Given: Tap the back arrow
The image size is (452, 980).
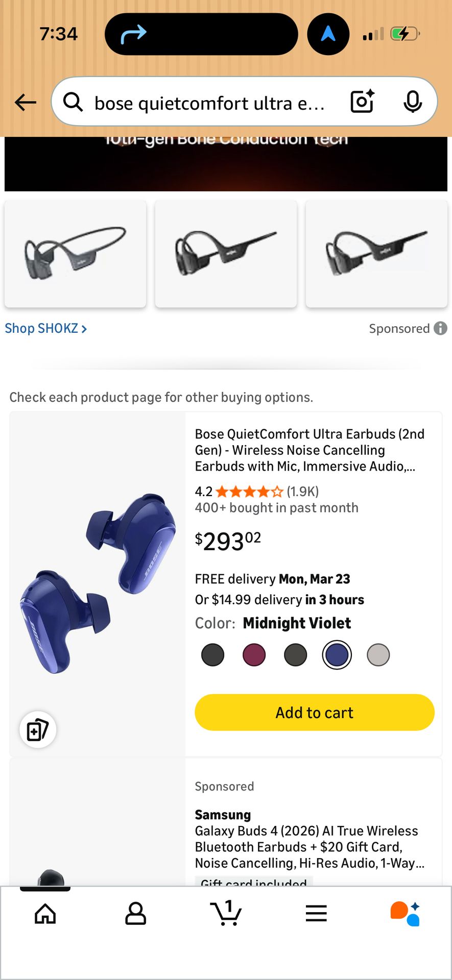Looking at the screenshot, I should click(26, 102).
